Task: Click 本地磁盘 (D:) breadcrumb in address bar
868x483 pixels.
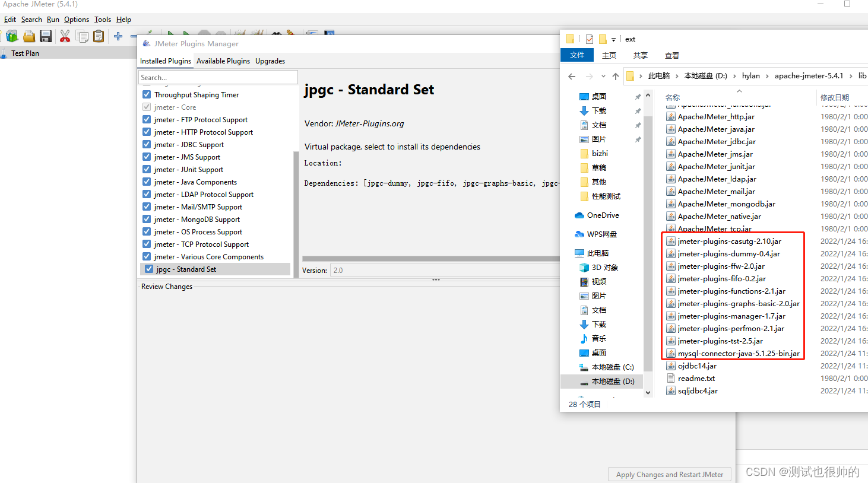Action: pos(706,76)
